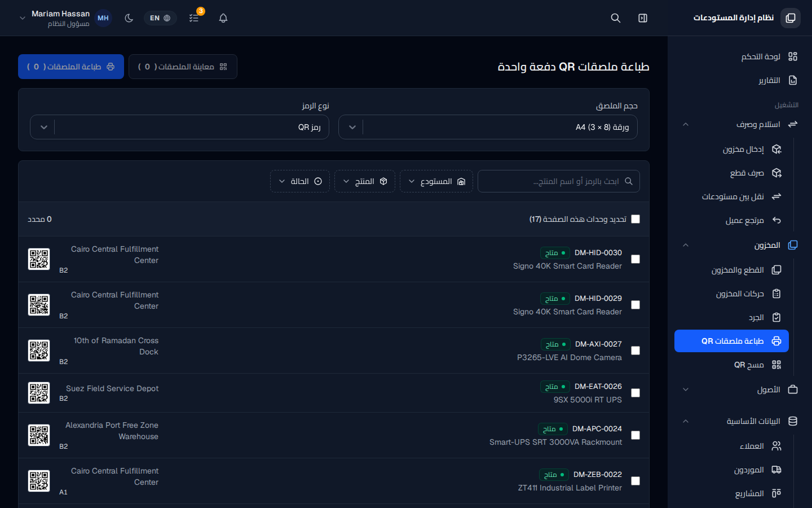Check the DM-HID-0030 row checkbox

(x=636, y=259)
